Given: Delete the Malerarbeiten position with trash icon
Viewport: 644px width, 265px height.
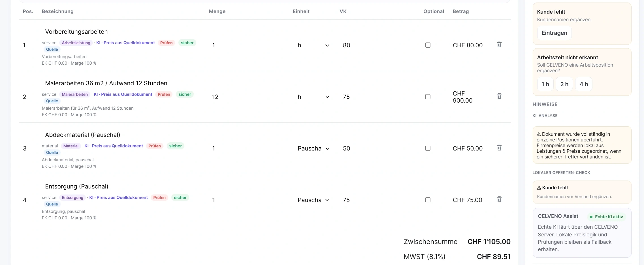Looking at the screenshot, I should click(x=499, y=96).
